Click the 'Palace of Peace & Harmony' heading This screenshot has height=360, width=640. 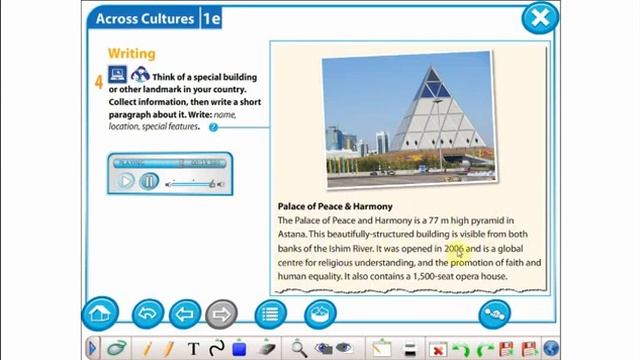pyautogui.click(x=335, y=206)
